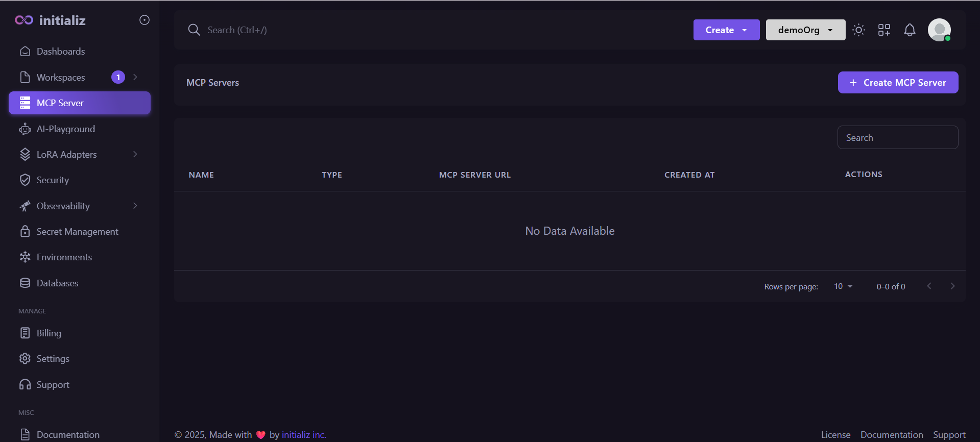Toggle light mode with the sun icon
Screen dimensions: 980x442
(x=859, y=30)
